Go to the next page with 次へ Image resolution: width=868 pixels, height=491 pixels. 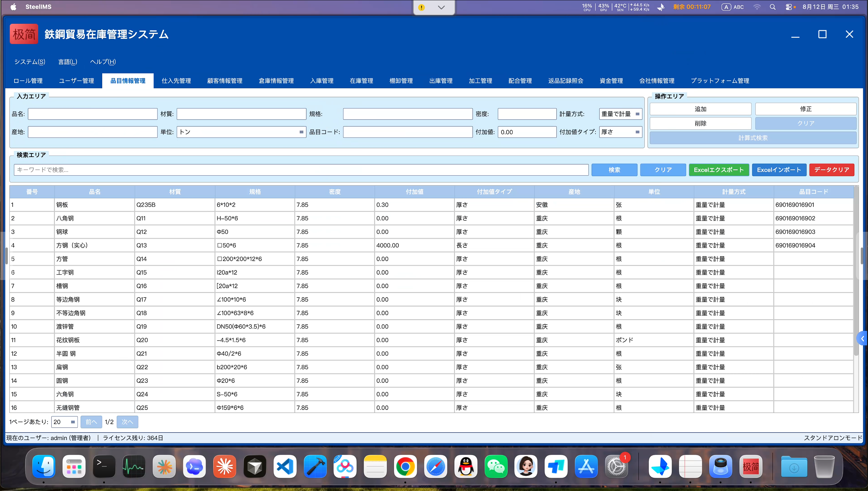point(127,422)
